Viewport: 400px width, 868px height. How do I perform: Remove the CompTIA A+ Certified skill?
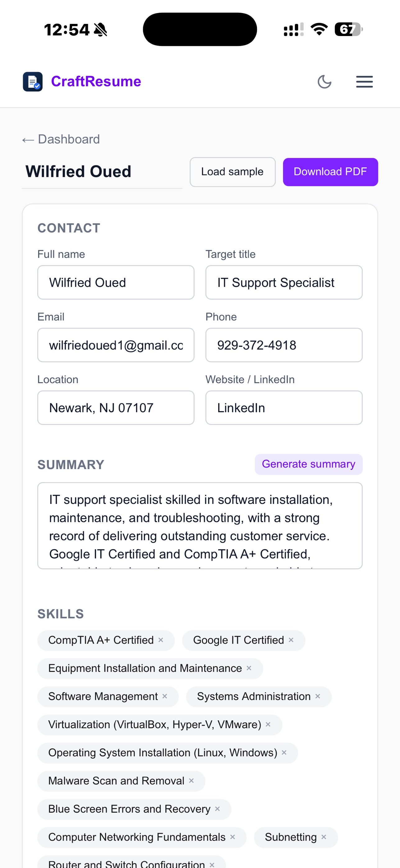161,640
